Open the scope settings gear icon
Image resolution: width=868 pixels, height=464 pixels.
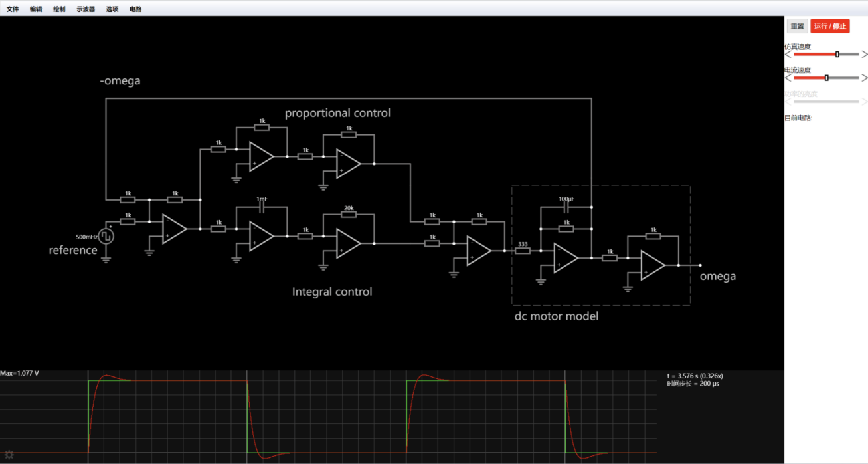(9, 455)
